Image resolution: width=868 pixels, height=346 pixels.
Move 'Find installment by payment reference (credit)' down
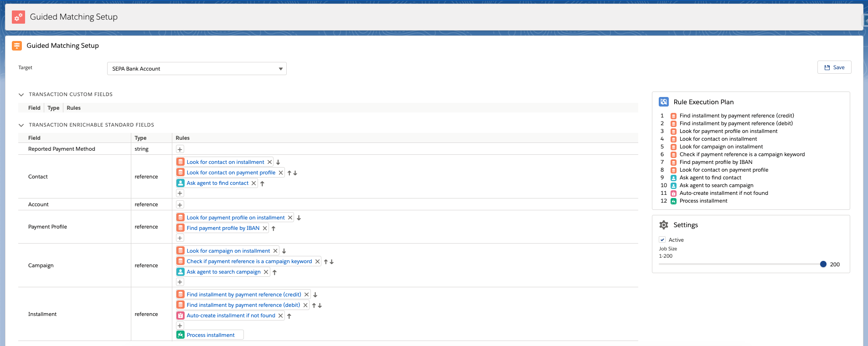point(315,295)
